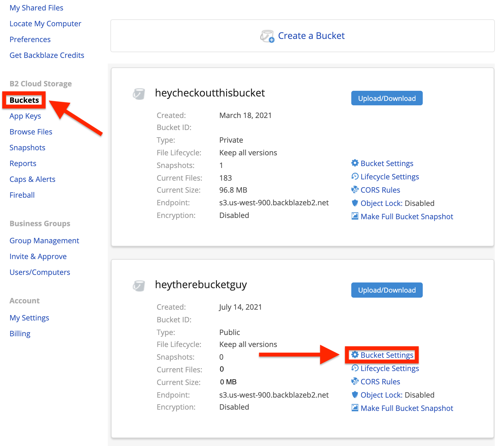
Task: Open Bucket Settings for heytherebucketguy
Action: pyautogui.click(x=387, y=355)
